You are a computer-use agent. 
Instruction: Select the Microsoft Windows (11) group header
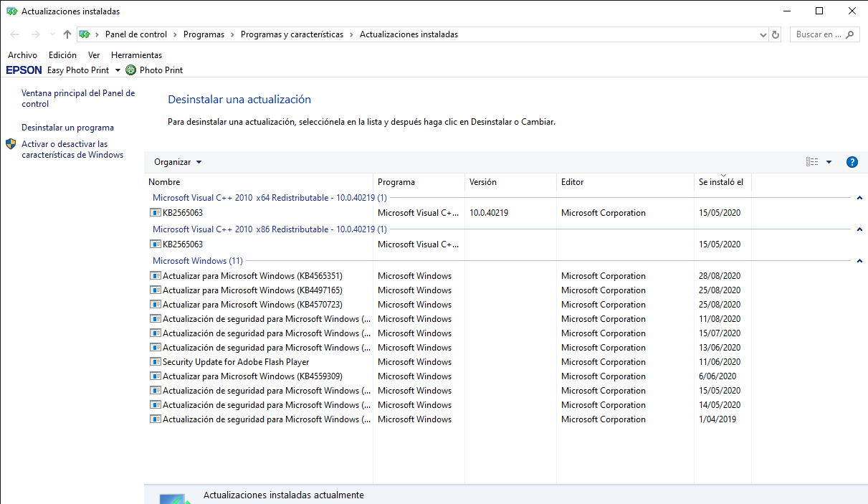pos(198,261)
